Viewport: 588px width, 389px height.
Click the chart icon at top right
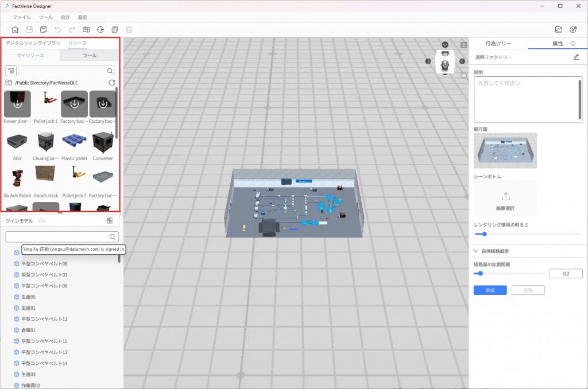558,29
